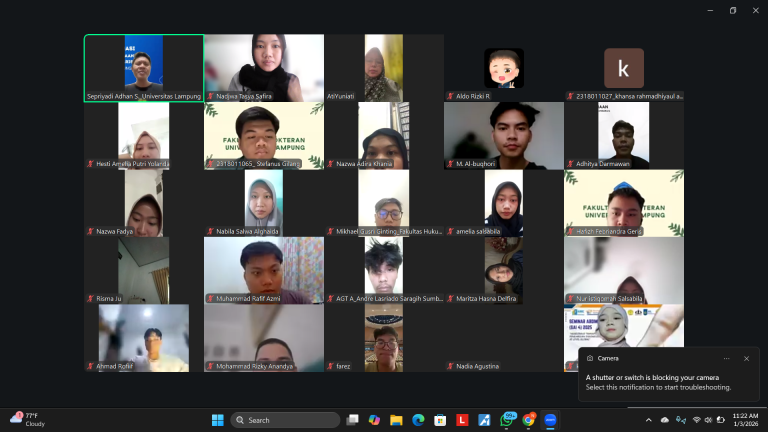Select amelia salsabila video tile
768x432 pixels.
[x=504, y=203]
